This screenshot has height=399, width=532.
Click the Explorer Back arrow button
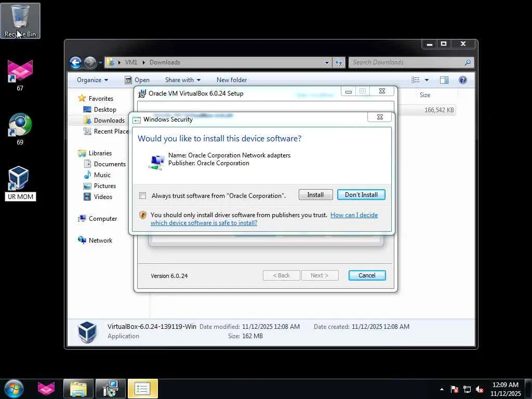(x=76, y=62)
